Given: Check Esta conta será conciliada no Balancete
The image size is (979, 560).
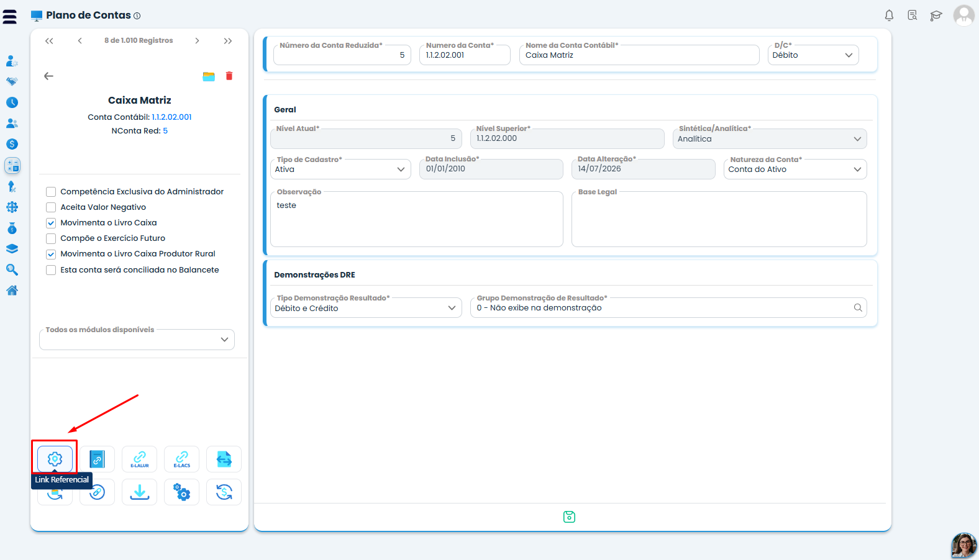Looking at the screenshot, I should tap(51, 270).
